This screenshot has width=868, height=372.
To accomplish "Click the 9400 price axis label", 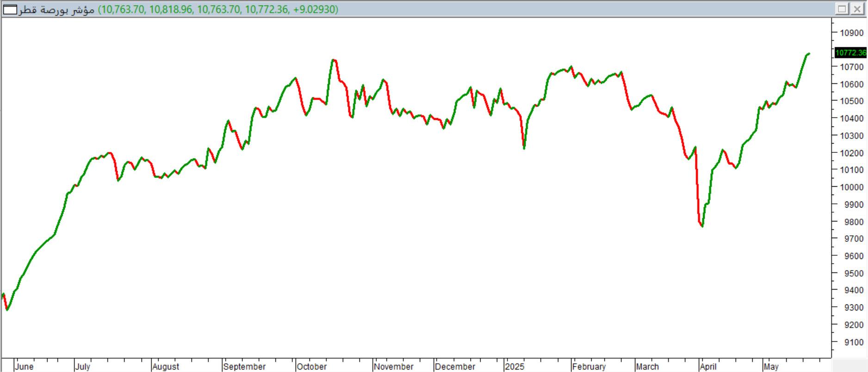I will point(854,290).
